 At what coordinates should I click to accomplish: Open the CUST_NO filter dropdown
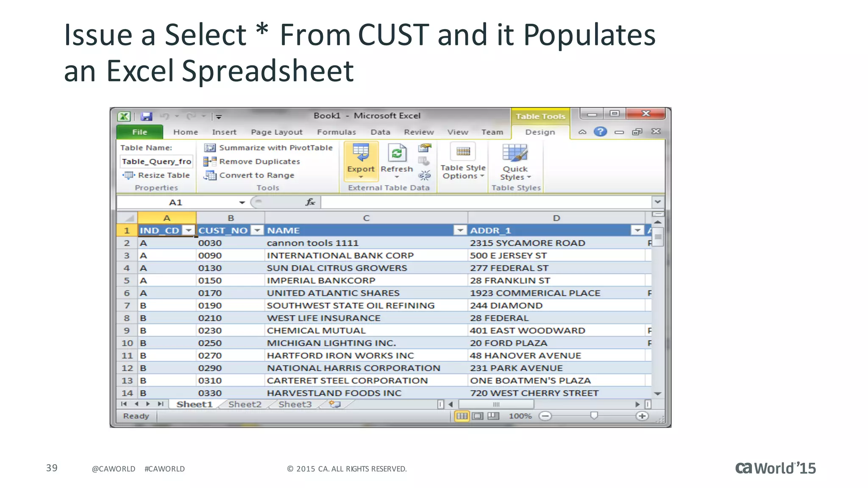click(x=257, y=230)
